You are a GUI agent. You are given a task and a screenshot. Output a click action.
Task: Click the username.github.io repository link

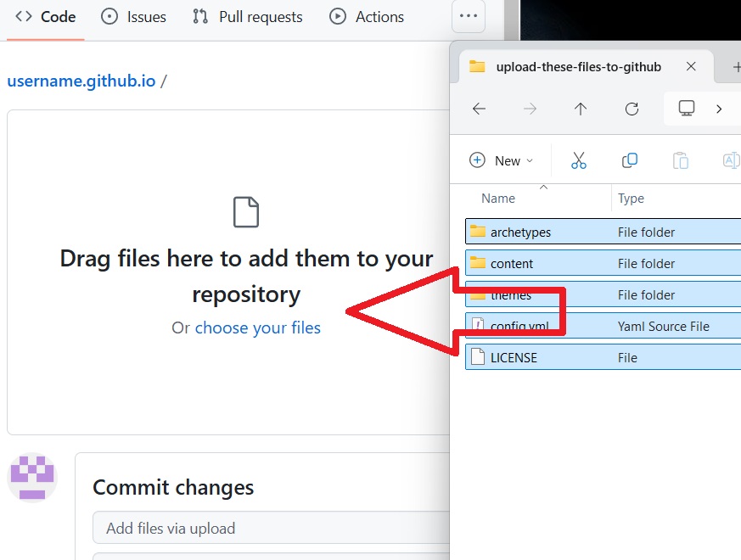(x=81, y=81)
